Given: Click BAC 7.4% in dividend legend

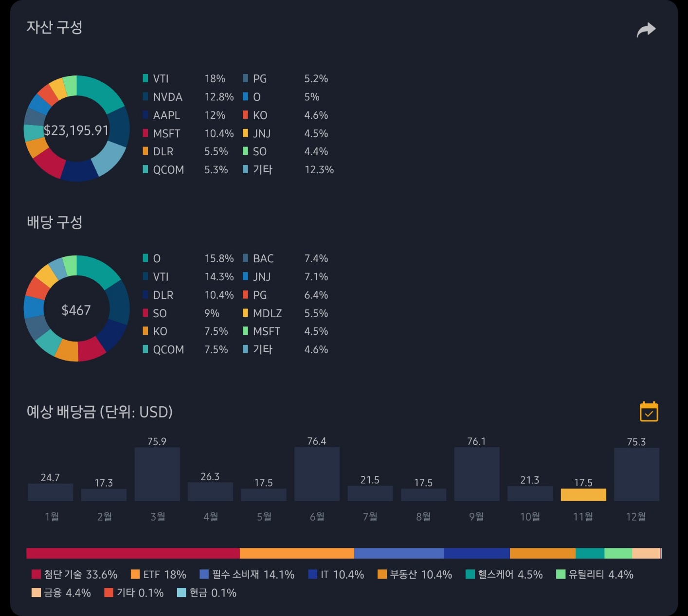Looking at the screenshot, I should pyautogui.click(x=286, y=258).
